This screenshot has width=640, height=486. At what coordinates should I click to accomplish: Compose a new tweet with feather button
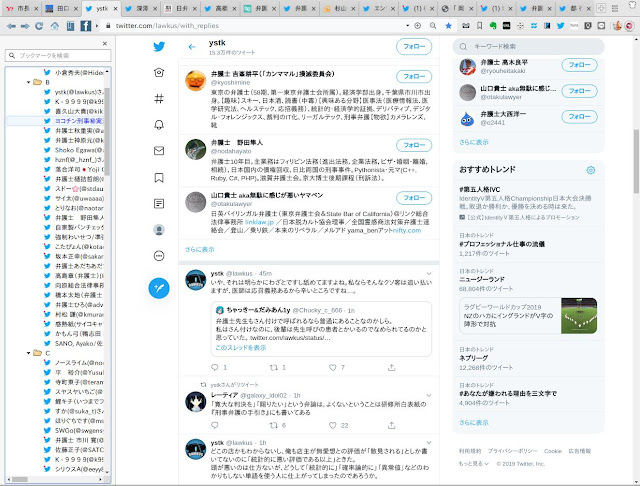pyautogui.click(x=159, y=288)
